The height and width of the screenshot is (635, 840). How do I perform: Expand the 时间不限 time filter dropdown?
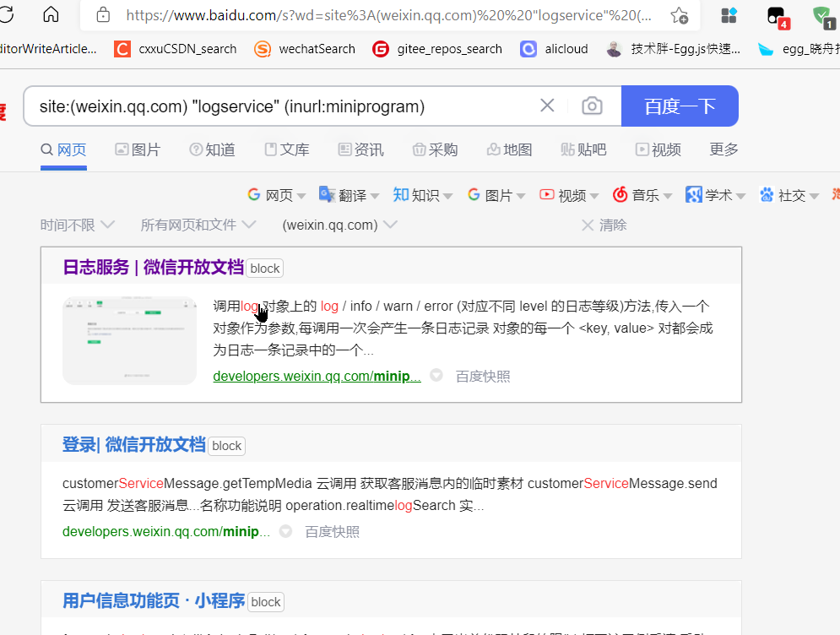pyautogui.click(x=68, y=225)
